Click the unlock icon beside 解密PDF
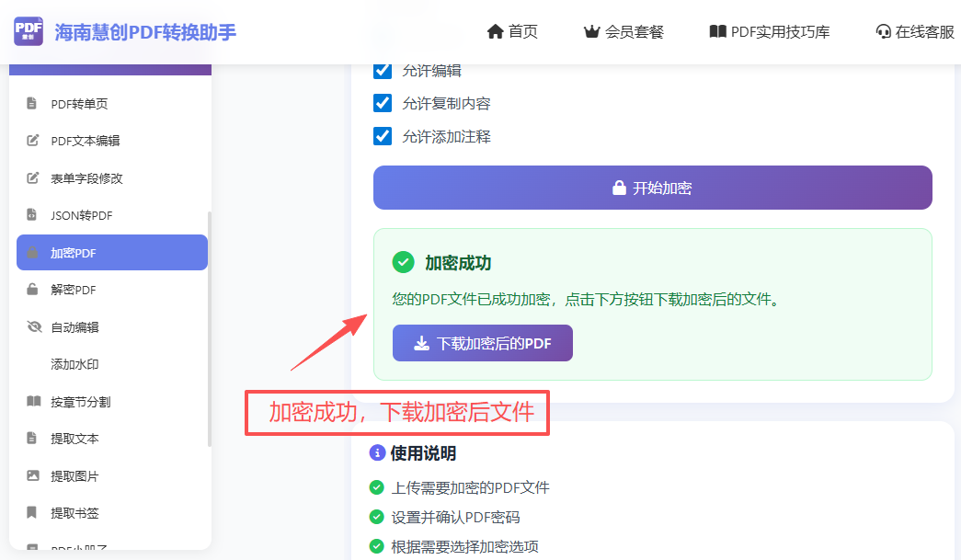961x560 pixels. coord(32,289)
